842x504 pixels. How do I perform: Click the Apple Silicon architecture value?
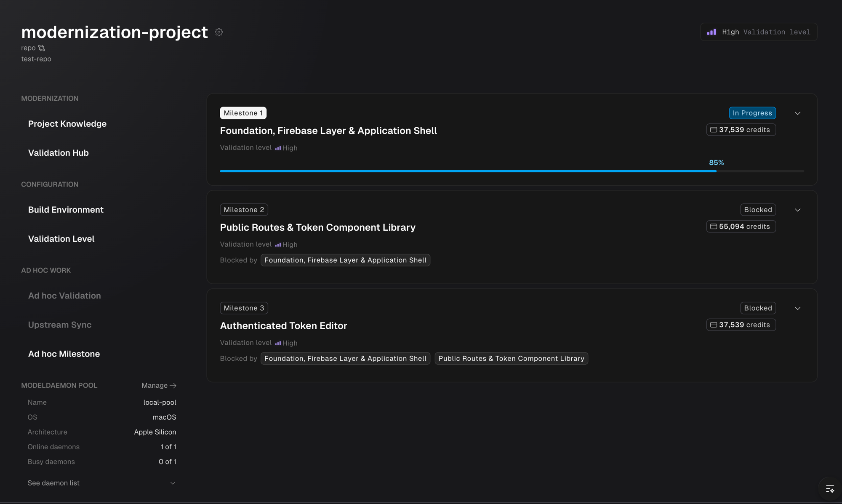[x=155, y=432]
